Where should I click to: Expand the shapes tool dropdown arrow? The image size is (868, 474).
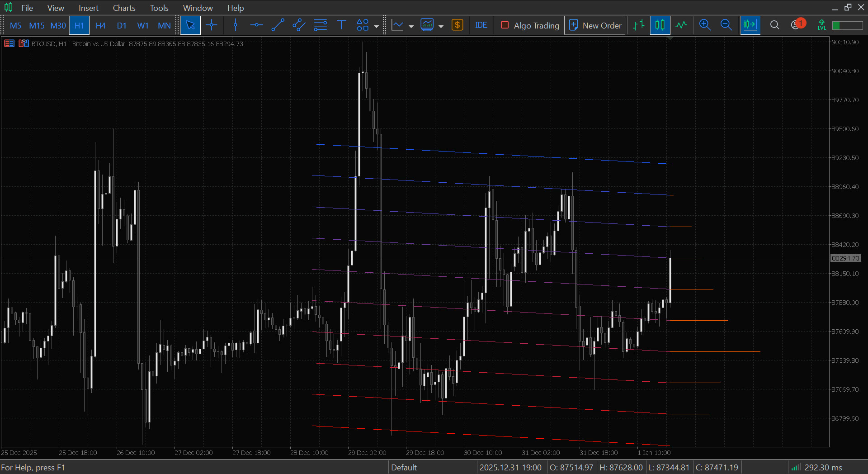[x=376, y=26]
